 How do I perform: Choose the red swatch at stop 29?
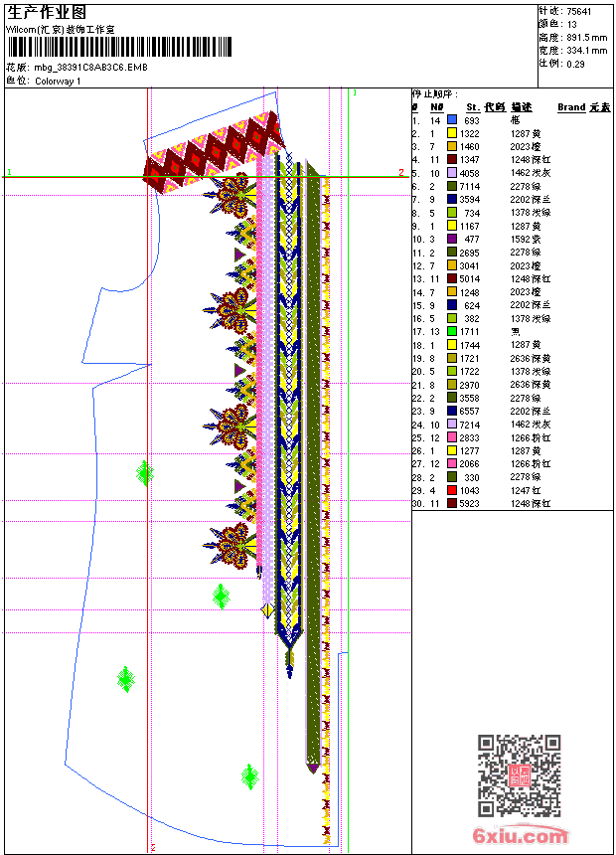tap(452, 490)
